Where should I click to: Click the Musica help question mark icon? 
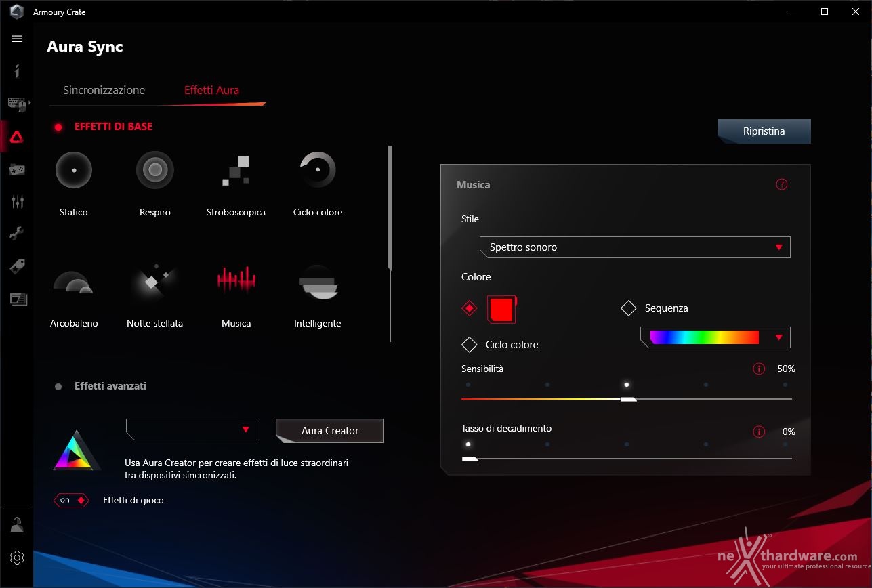782,184
